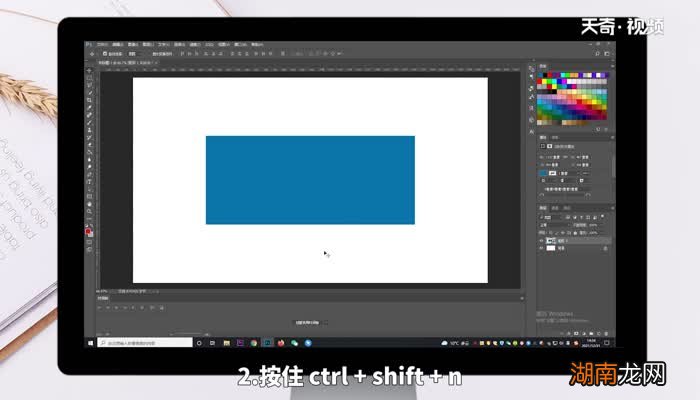This screenshot has width=700, height=400.
Task: Select the Crop tool
Action: click(x=89, y=101)
